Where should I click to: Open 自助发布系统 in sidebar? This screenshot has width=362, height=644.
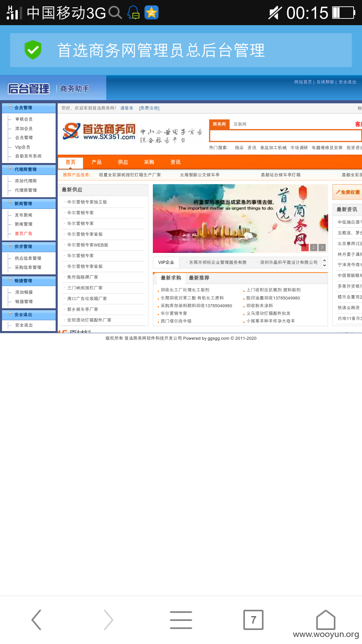click(28, 156)
